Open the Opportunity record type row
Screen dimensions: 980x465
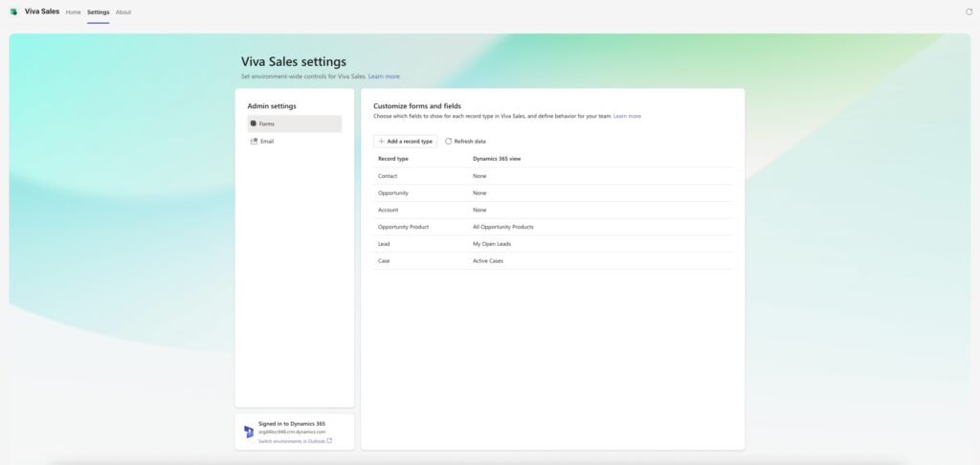(393, 193)
